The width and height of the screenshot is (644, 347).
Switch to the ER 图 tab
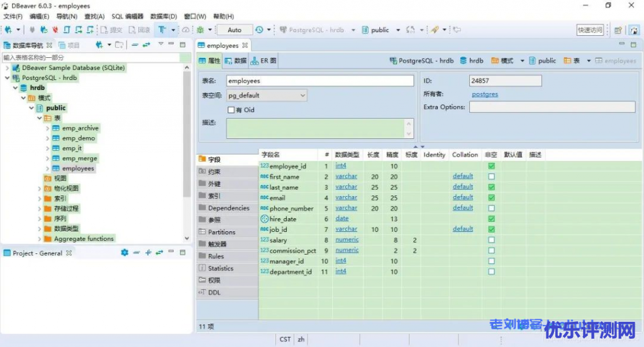pyautogui.click(x=264, y=61)
